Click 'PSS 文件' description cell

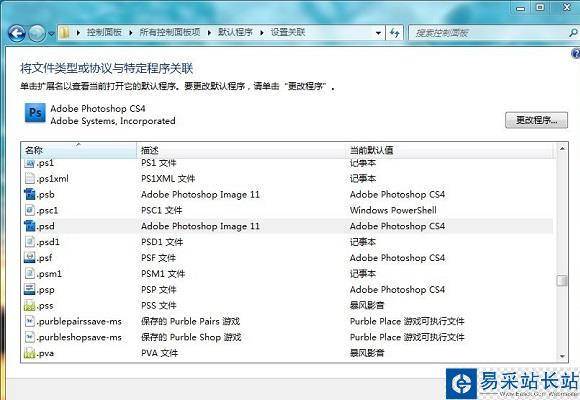[x=159, y=306]
